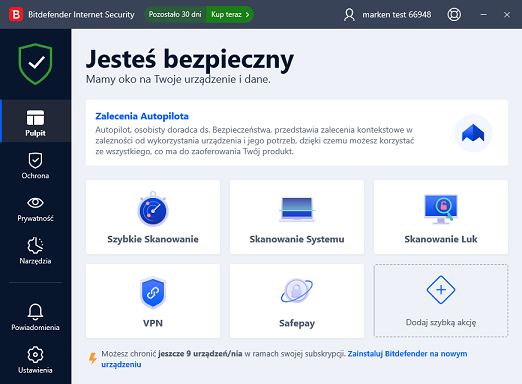Close the Bitdefender window

(x=507, y=15)
